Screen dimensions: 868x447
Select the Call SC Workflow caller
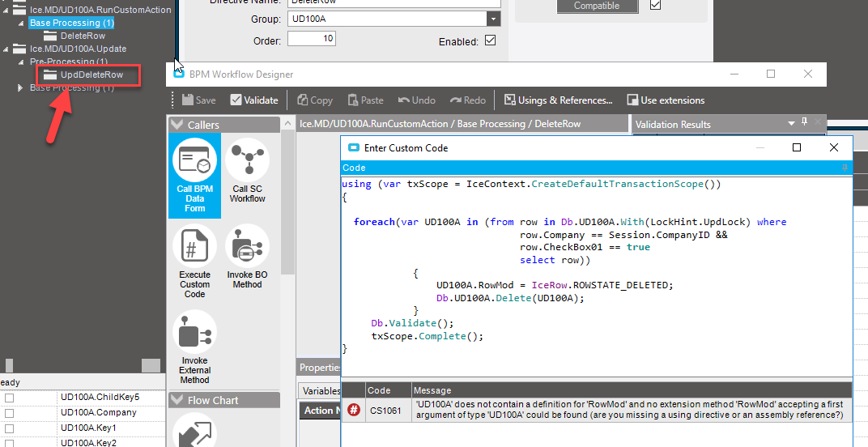click(248, 171)
